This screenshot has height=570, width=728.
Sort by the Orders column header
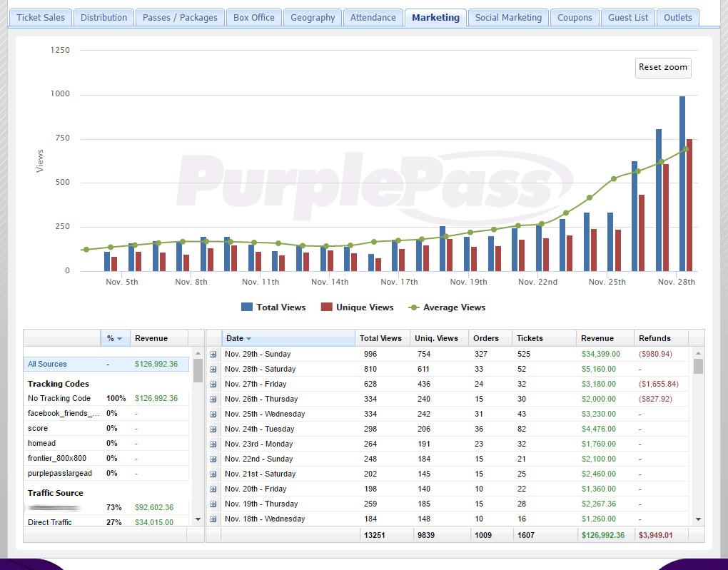pyautogui.click(x=490, y=338)
